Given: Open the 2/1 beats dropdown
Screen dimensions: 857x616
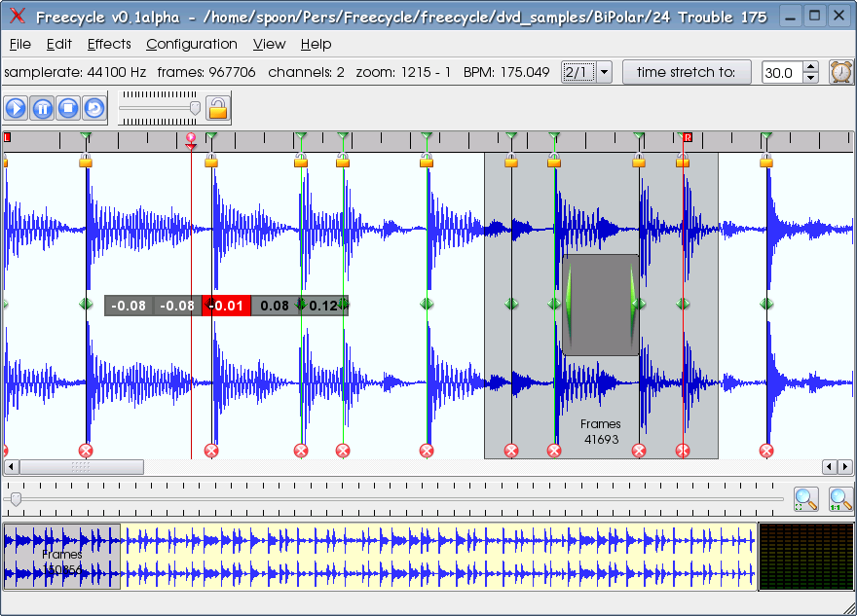Looking at the screenshot, I should [604, 72].
